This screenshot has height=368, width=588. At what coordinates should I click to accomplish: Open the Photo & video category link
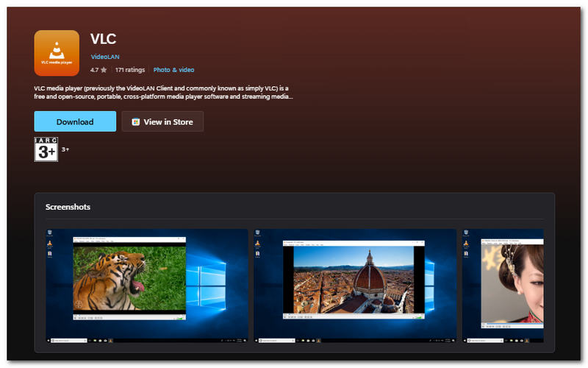pos(173,70)
